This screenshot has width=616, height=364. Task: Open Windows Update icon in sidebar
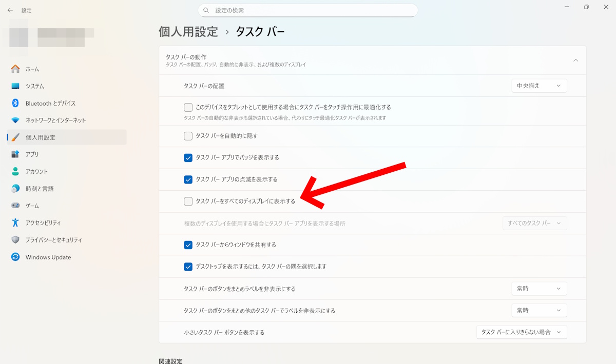point(15,257)
